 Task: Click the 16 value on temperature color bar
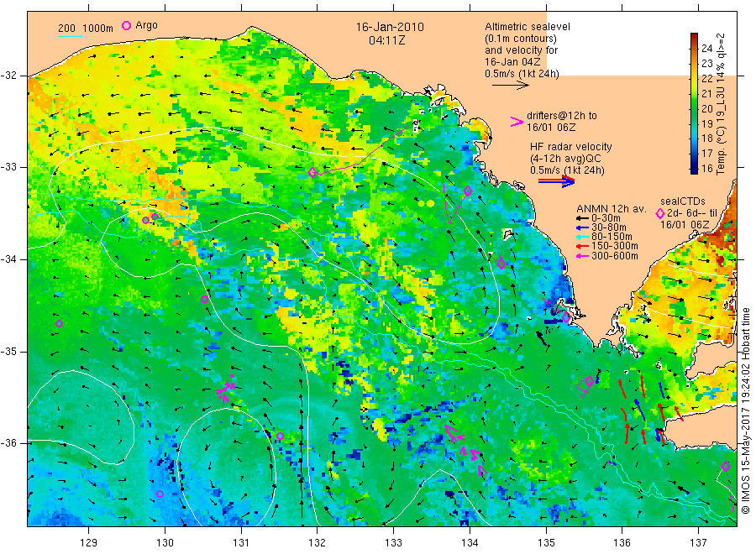tap(706, 168)
